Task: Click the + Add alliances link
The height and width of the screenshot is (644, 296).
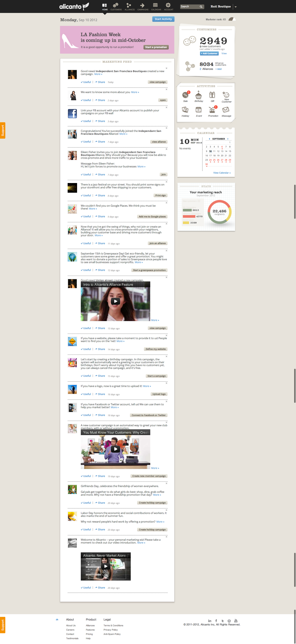Action: tap(219, 69)
